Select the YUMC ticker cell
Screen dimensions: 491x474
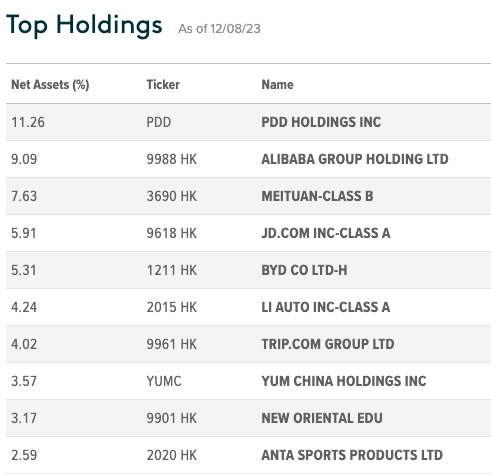[164, 381]
